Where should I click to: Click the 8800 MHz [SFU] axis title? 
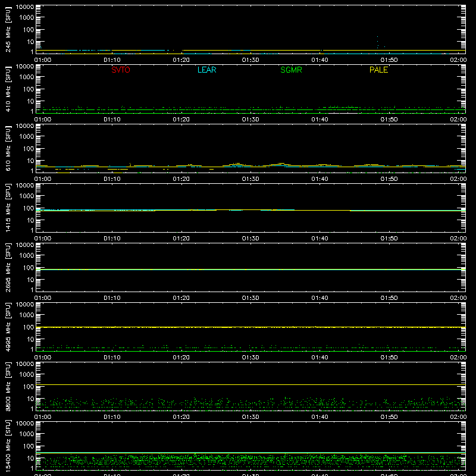(8, 386)
